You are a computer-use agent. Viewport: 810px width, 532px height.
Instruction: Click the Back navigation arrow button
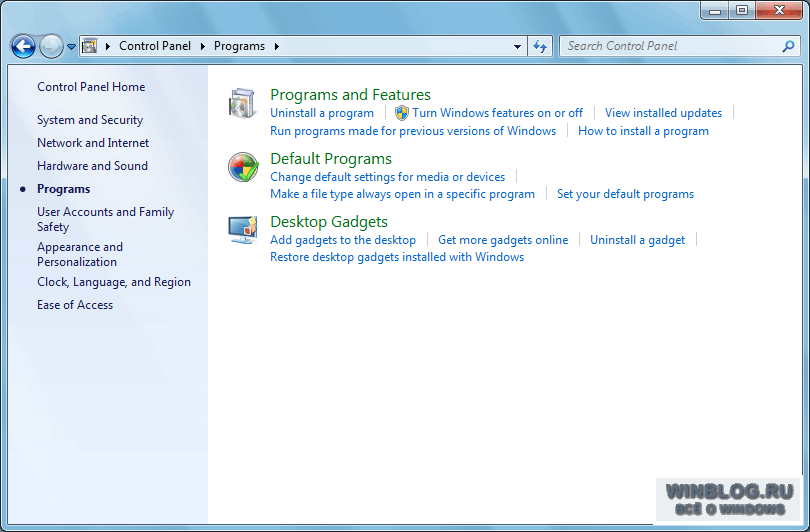coord(23,46)
